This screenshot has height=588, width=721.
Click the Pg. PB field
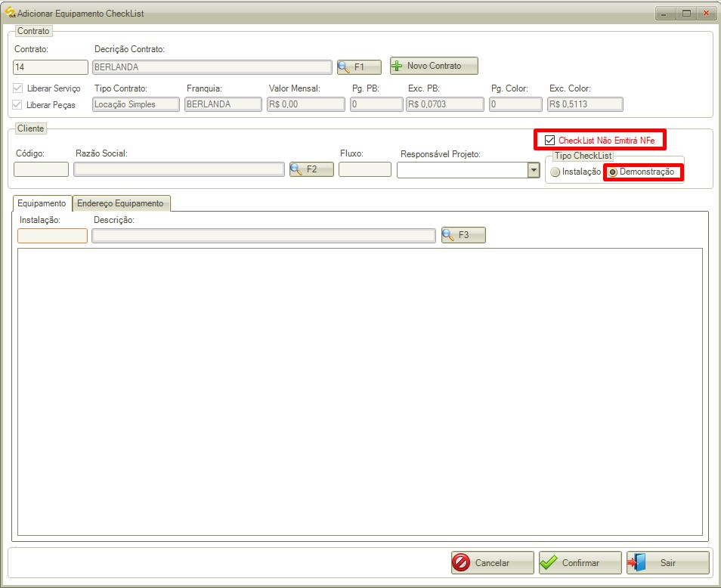[376, 104]
